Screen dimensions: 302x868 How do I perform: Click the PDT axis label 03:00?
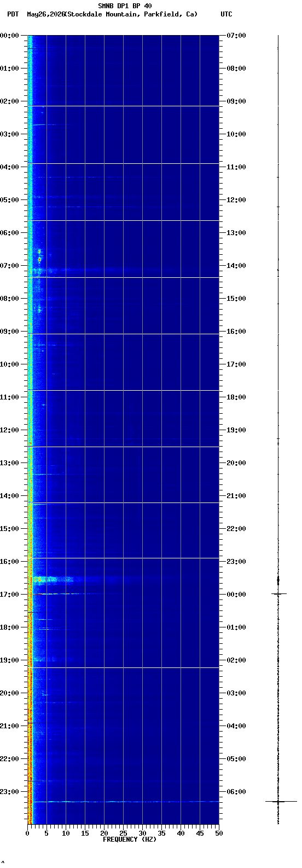pyautogui.click(x=9, y=134)
